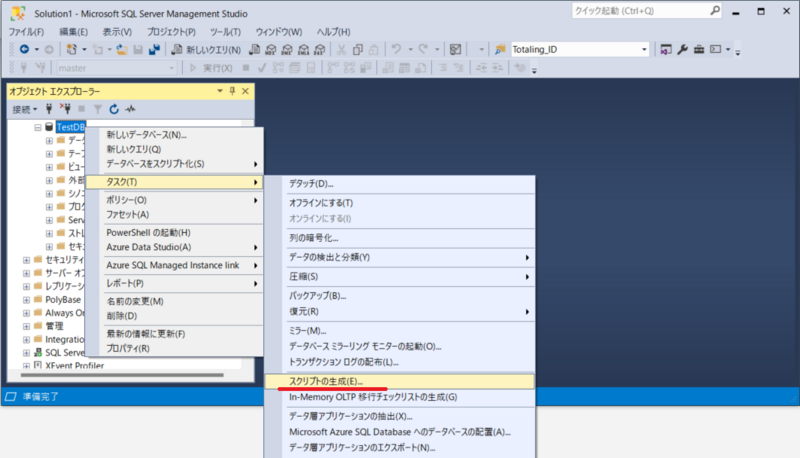Click the toolbox icon in toolbar
Screen dimensions: 800x458
pos(698,49)
